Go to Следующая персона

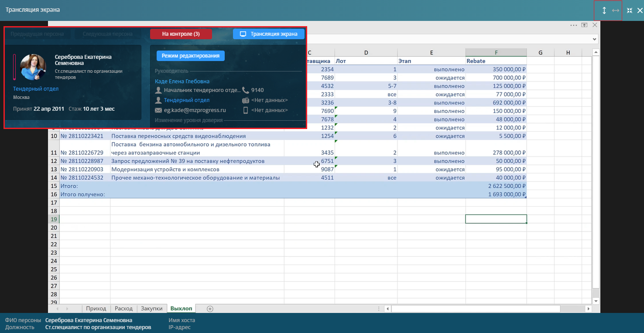point(108,34)
